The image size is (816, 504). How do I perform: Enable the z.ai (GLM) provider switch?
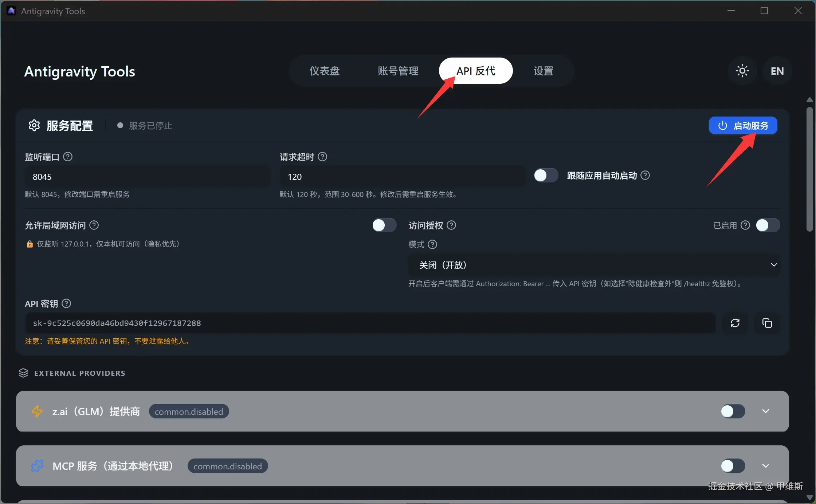733,411
